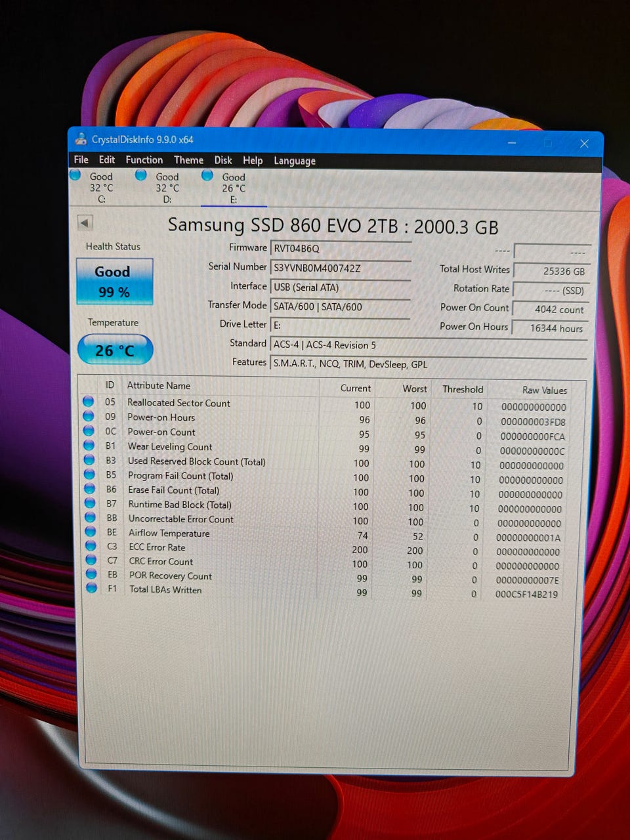
Task: Select the Airflow Temperature attribute name
Action: pos(169,533)
